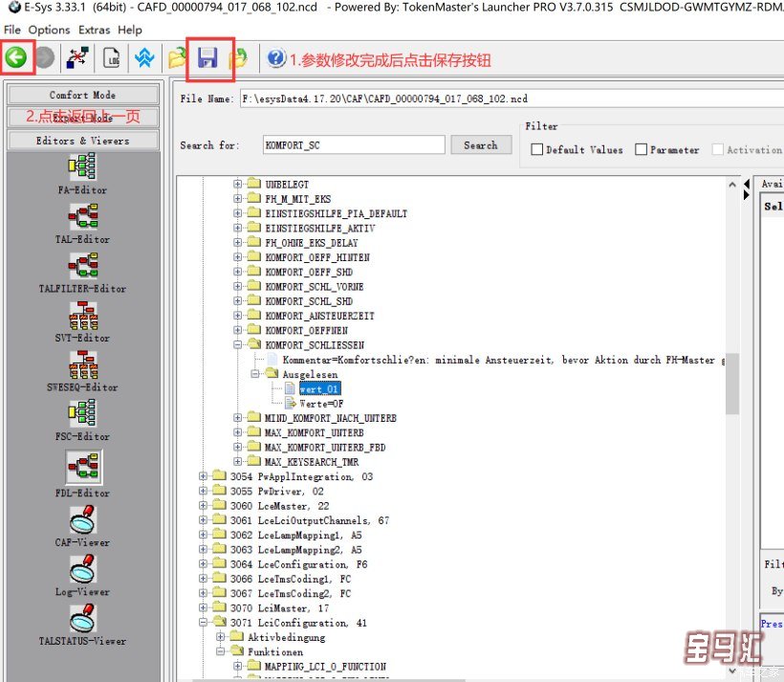
Task: Expand the FH_M_MIT_EKS folder node
Action: 237,199
